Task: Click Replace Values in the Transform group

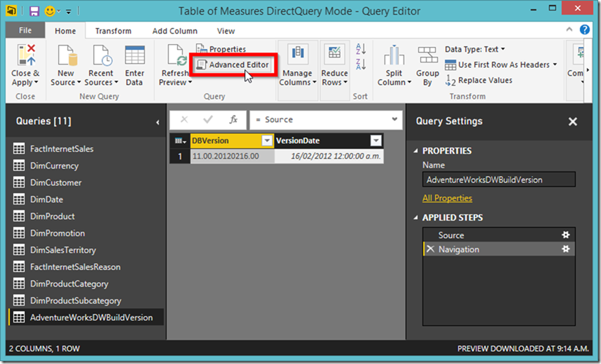Action: [479, 81]
